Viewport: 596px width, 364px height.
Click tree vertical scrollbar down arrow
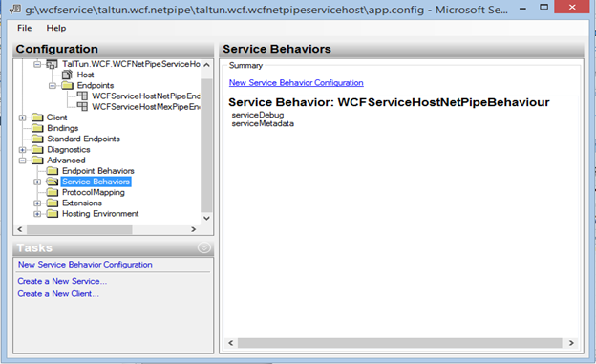pyautogui.click(x=206, y=219)
